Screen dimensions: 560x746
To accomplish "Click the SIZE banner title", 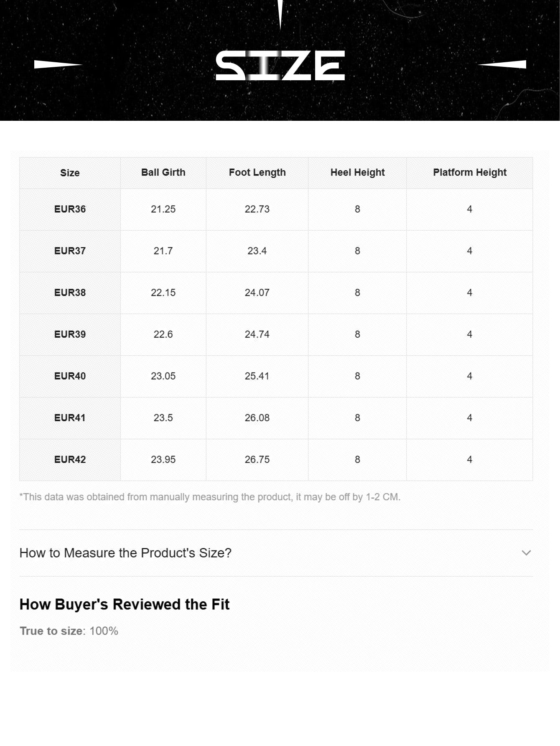I will pos(280,65).
